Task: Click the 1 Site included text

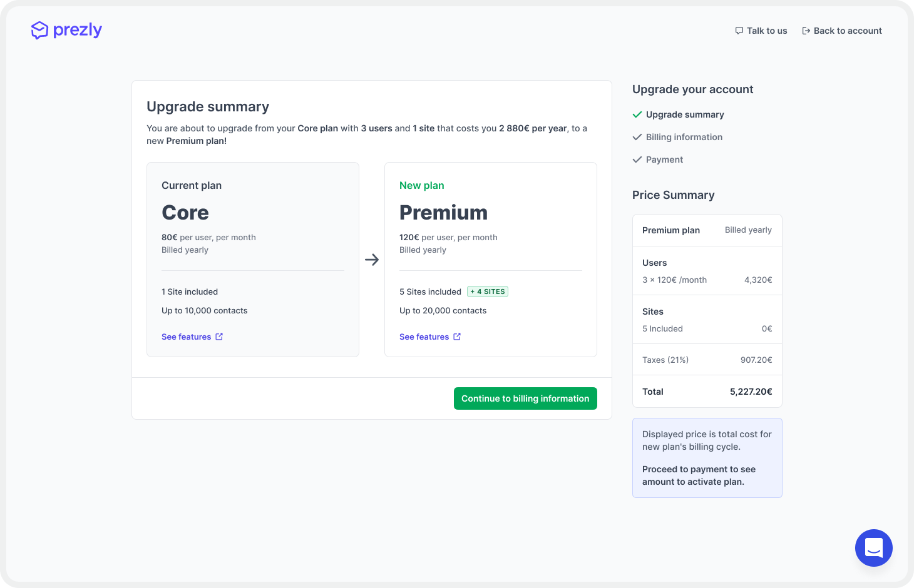Action: [x=190, y=291]
